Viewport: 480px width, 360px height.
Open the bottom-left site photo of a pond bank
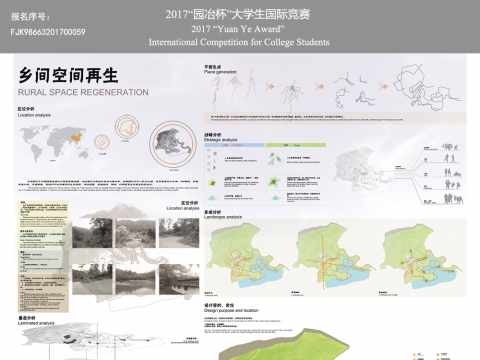coord(92,279)
